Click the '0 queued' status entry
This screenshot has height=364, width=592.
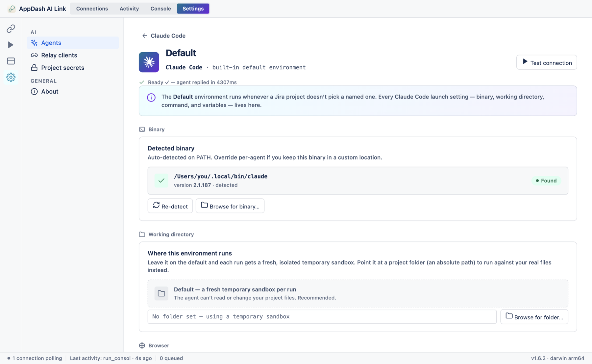[x=171, y=358]
